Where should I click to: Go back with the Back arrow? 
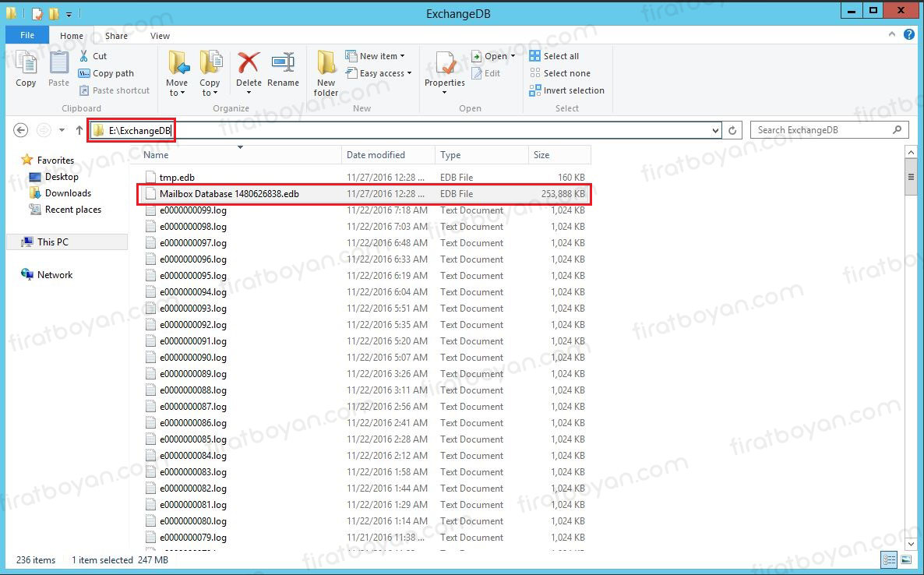[x=20, y=130]
